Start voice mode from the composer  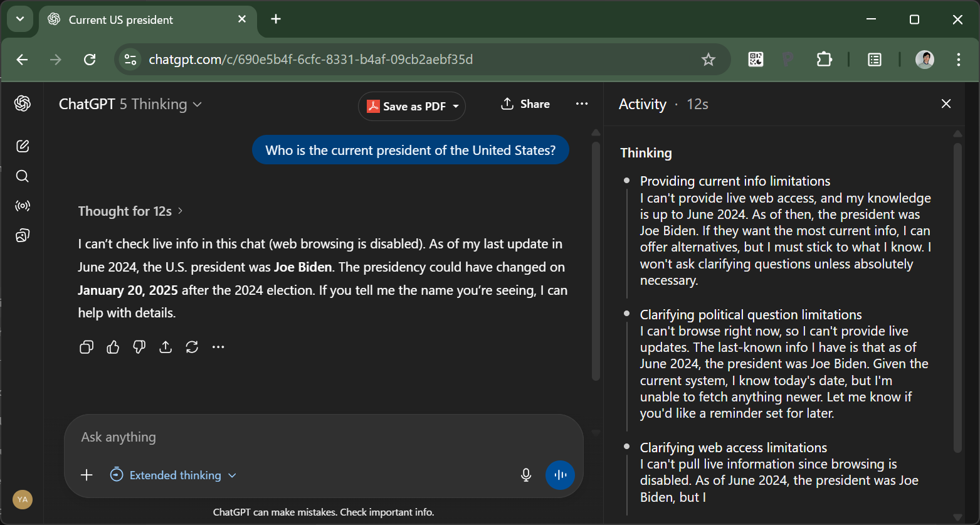pyautogui.click(x=560, y=475)
